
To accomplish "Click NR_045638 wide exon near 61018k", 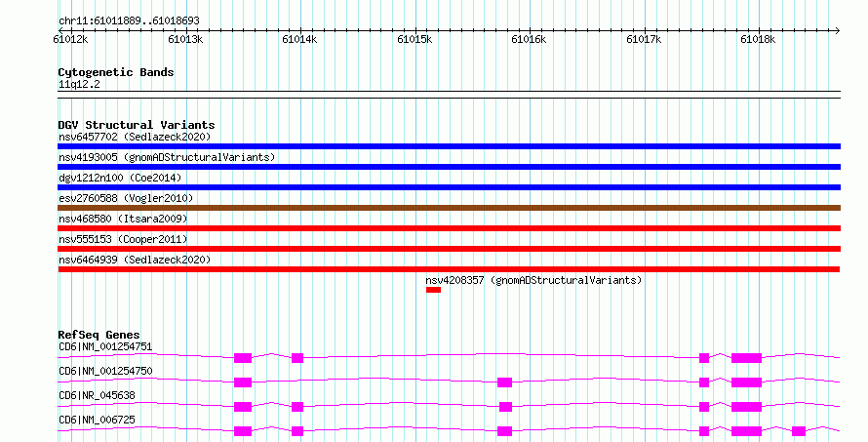I will (746, 407).
